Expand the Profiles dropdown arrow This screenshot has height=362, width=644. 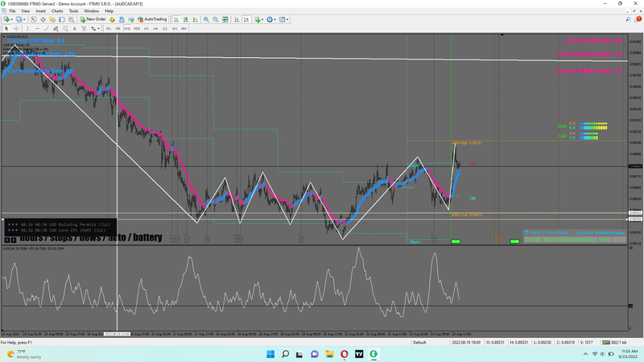24,19
